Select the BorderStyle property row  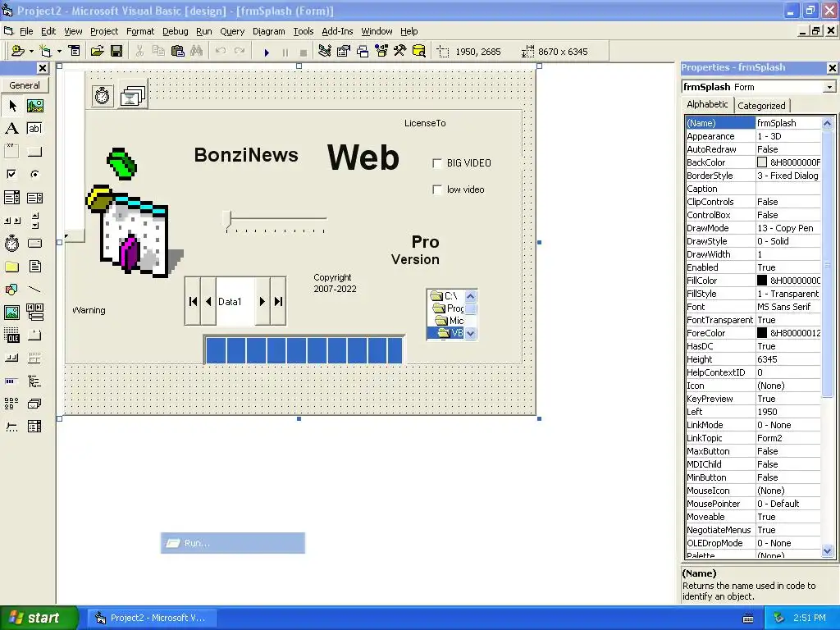[x=753, y=176]
